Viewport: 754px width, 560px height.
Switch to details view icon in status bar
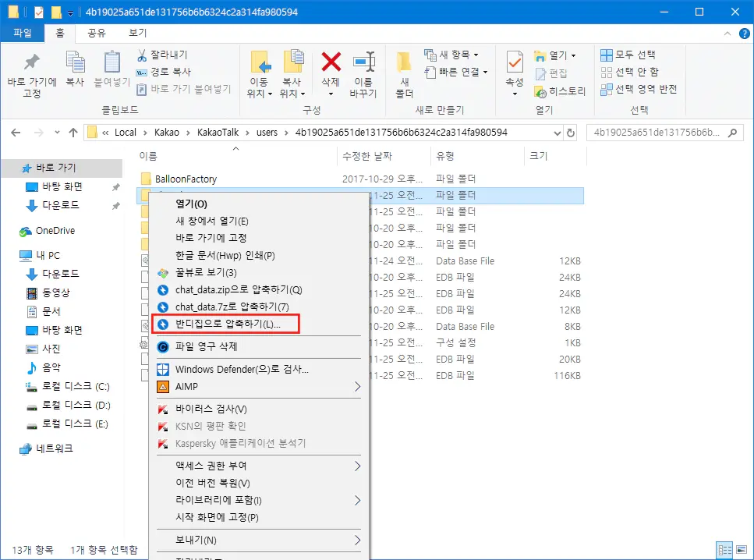(724, 549)
